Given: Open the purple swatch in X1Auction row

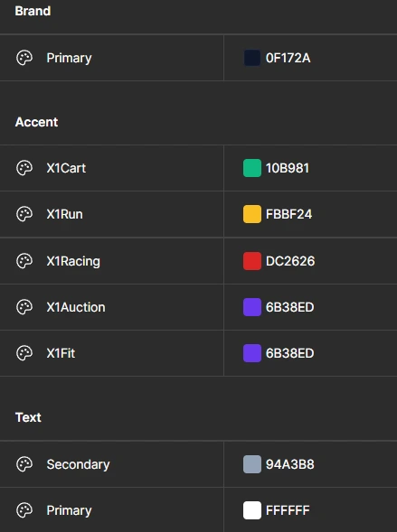Looking at the screenshot, I should coord(252,307).
